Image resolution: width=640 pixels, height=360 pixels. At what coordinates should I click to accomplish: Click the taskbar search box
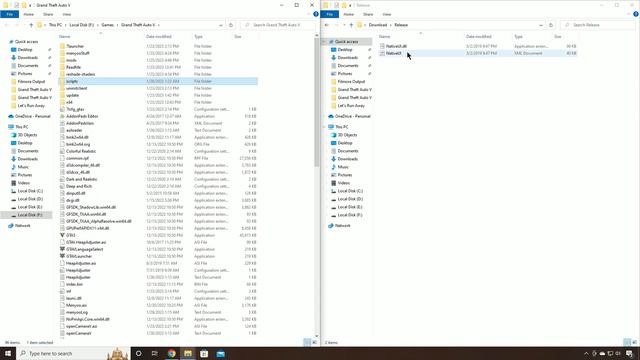point(73,353)
